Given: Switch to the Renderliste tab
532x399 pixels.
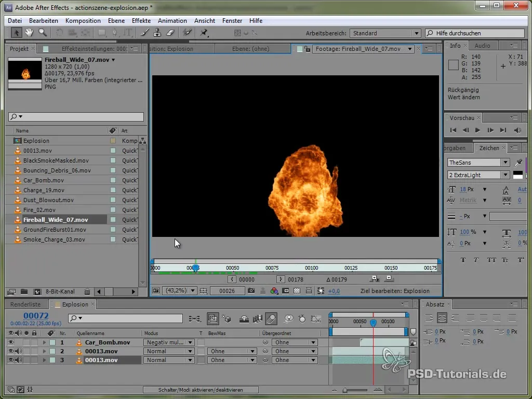Looking at the screenshot, I should click(x=25, y=304).
